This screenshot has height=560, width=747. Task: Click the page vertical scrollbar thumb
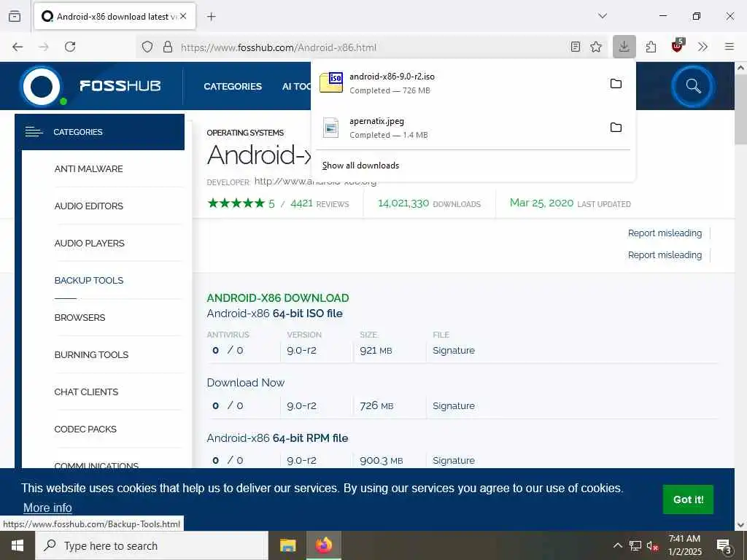click(x=740, y=109)
